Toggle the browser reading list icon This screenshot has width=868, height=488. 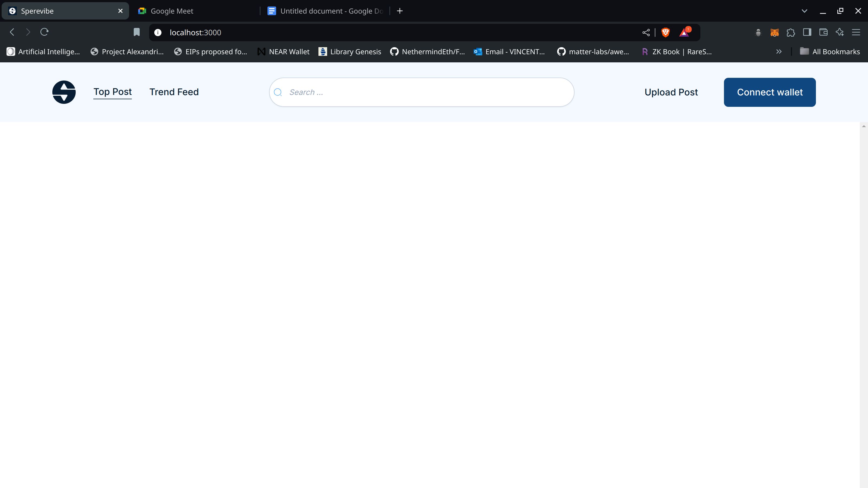(807, 32)
